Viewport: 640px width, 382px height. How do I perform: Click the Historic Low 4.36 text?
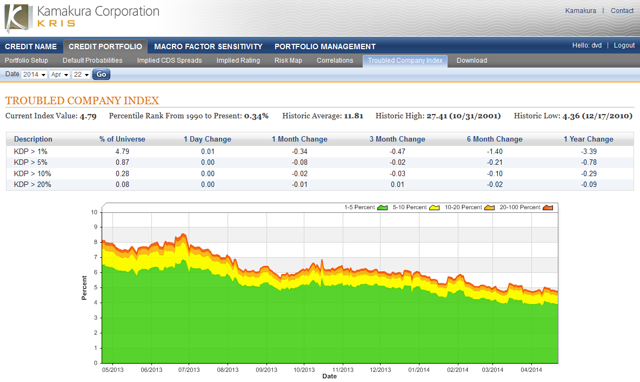(573, 116)
